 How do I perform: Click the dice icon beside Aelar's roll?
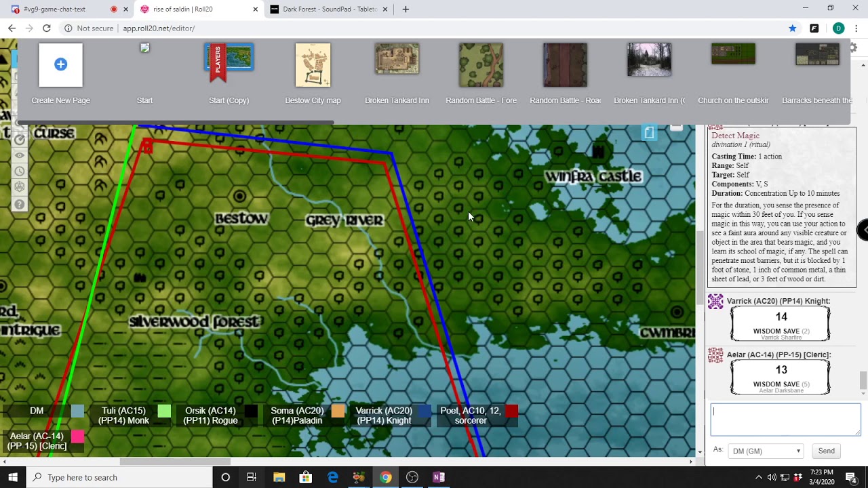tap(715, 355)
